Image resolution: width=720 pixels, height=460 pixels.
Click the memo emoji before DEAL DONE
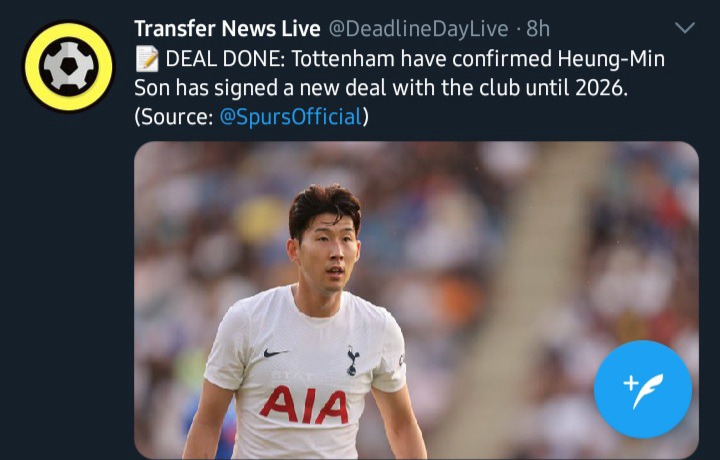(x=147, y=59)
